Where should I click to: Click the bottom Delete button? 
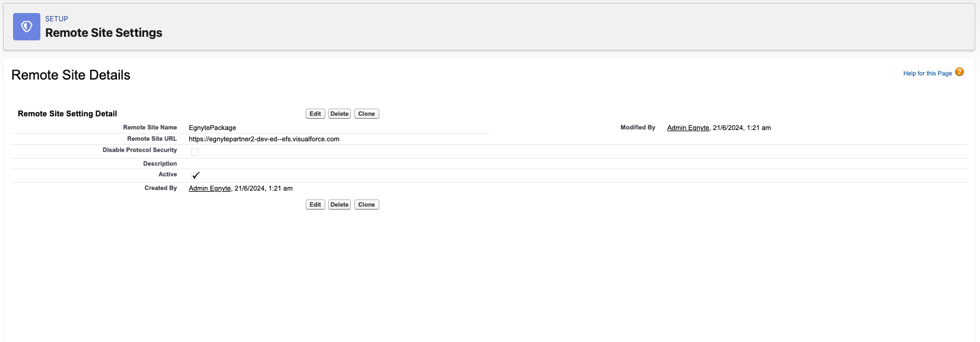340,205
